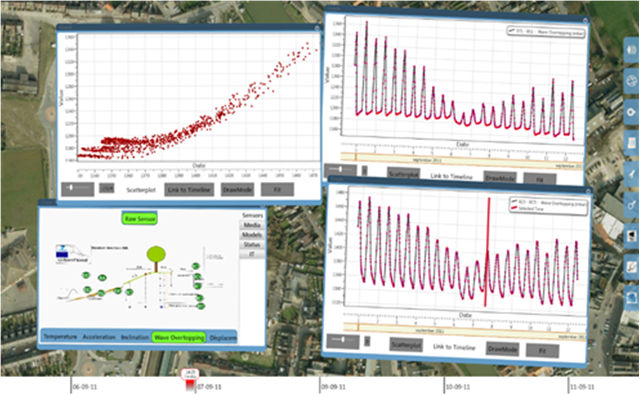Select the airplane icon in right sidebar
Image resolution: width=640 pixels, height=395 pixels.
(x=631, y=174)
